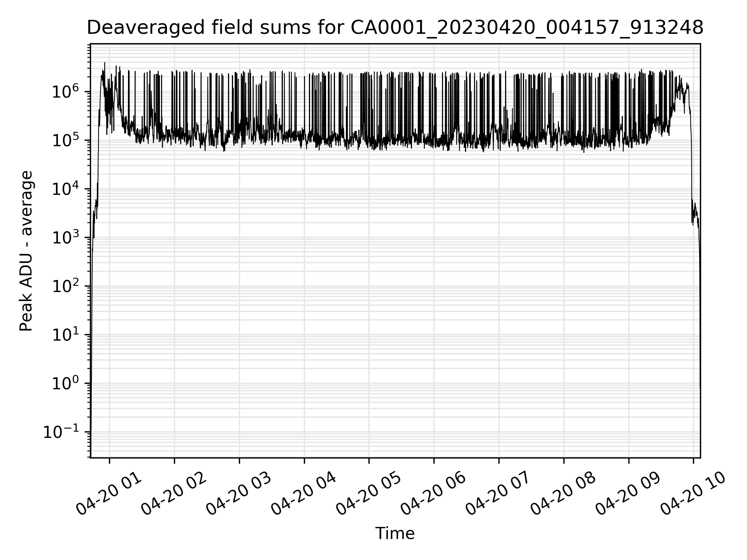Viewport: 747px width, 560px height.
Task: Click the x tick label '04-20 05'
Action: [368, 493]
